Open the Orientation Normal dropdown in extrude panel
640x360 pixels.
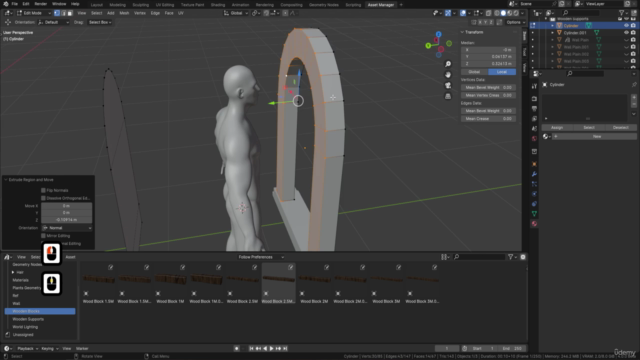click(x=67, y=228)
